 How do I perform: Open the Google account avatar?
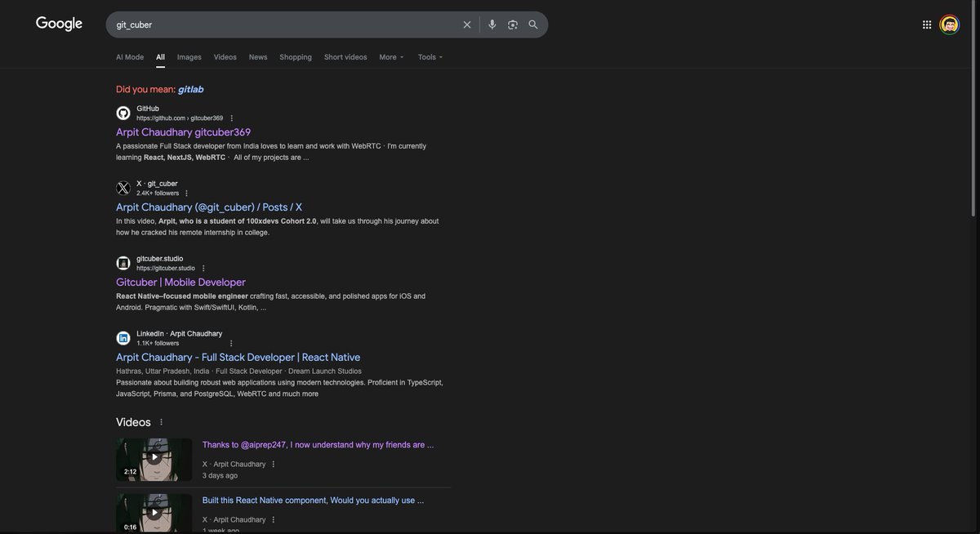[x=949, y=24]
